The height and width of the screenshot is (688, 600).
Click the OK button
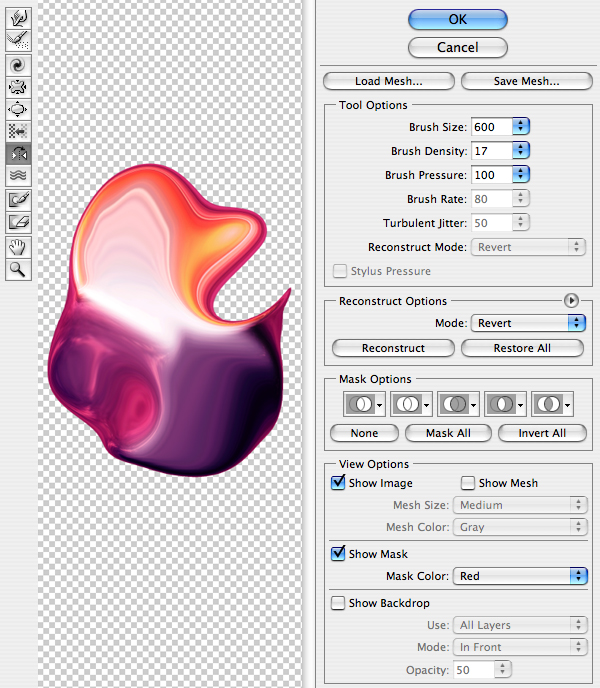click(x=458, y=19)
